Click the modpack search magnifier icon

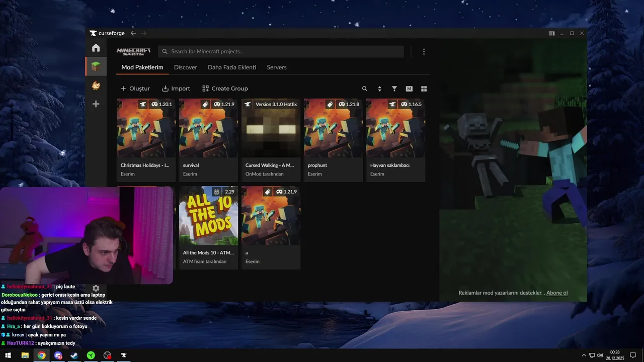click(x=365, y=88)
